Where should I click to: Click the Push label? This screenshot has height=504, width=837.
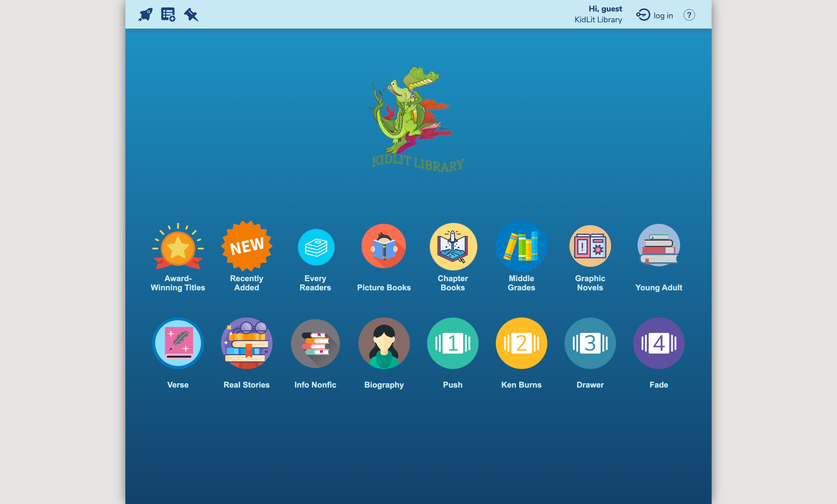(453, 384)
